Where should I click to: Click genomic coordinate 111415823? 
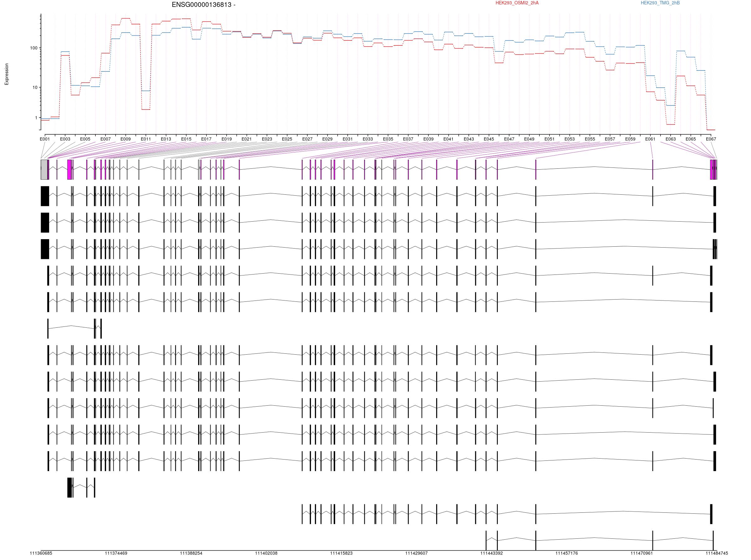pos(341,553)
